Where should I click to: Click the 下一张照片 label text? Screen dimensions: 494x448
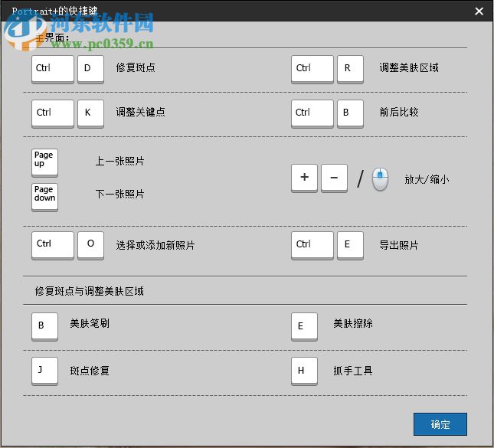[119, 194]
